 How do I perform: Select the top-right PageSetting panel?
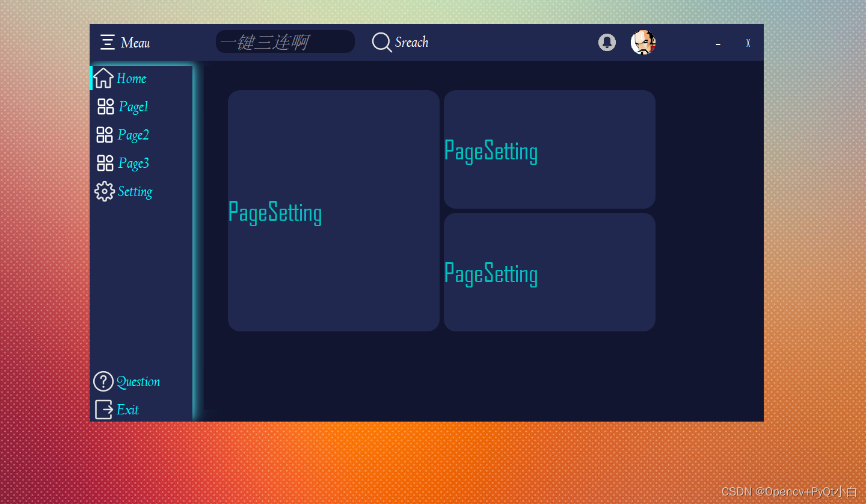tap(548, 149)
